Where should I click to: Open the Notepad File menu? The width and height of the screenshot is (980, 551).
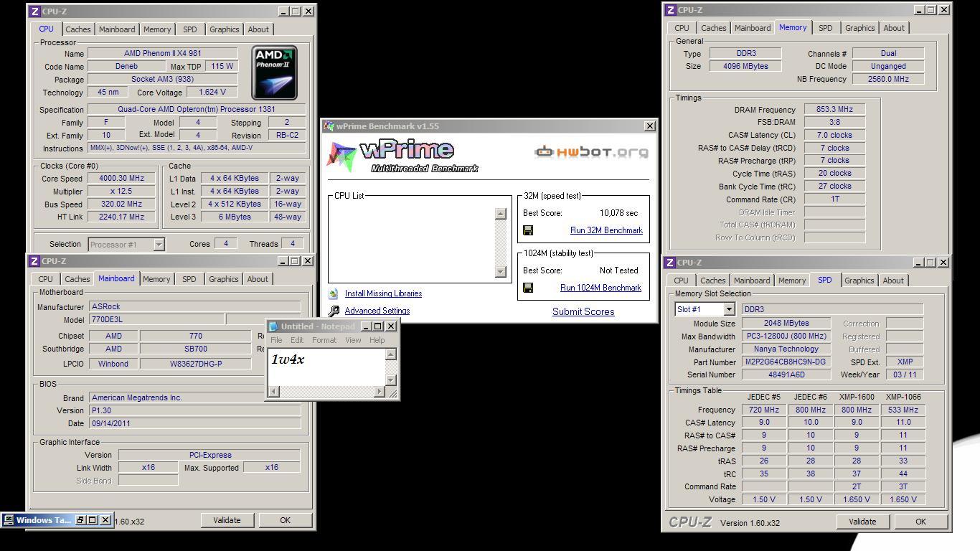(276, 340)
